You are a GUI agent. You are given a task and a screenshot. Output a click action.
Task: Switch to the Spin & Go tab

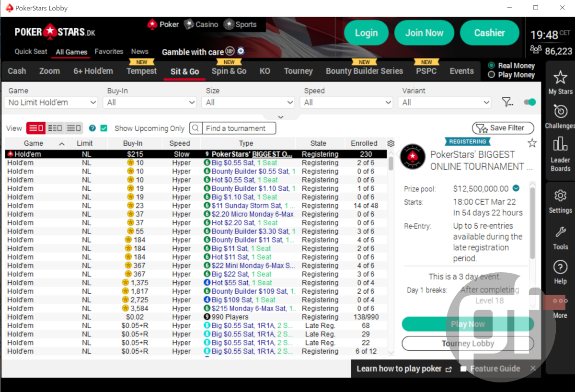(229, 71)
